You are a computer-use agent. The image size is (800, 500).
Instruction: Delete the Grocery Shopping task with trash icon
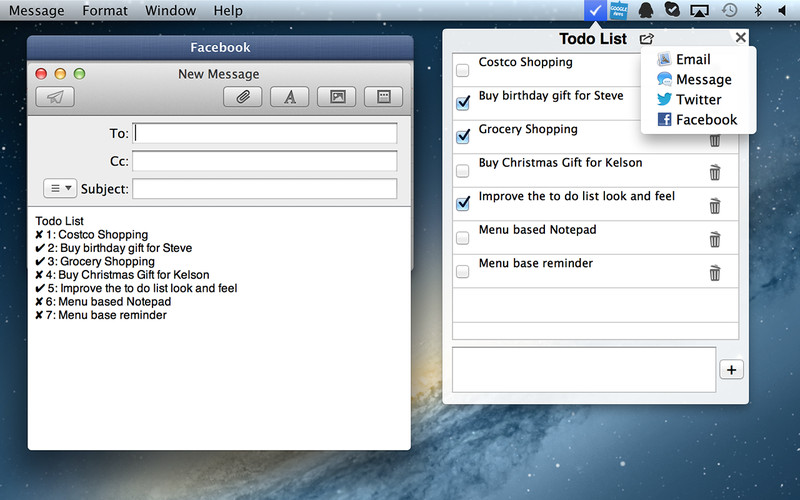(715, 140)
